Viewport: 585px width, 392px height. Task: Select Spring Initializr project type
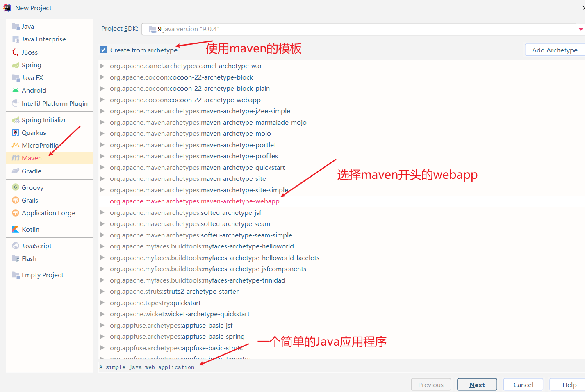(x=44, y=120)
